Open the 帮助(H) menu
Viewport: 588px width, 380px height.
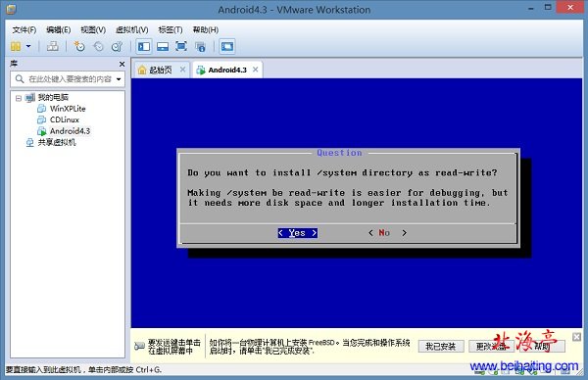[x=206, y=29]
